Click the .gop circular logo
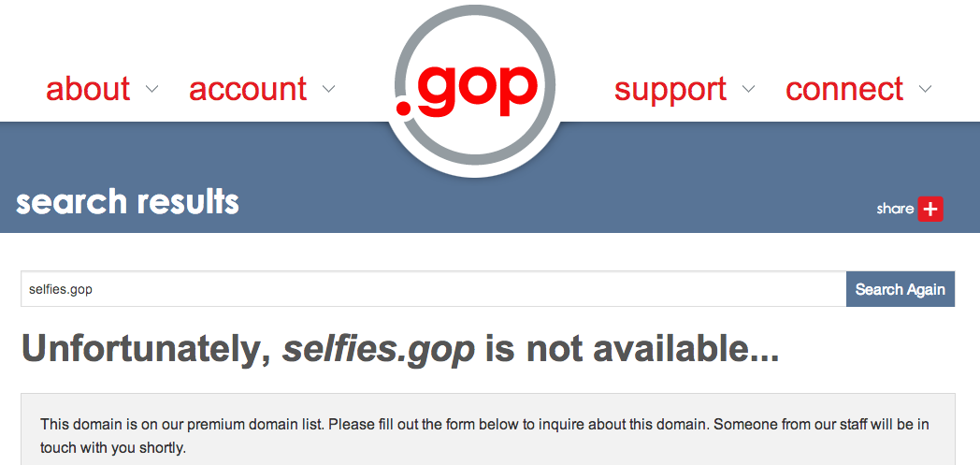This screenshot has height=465, width=980. pos(474,86)
